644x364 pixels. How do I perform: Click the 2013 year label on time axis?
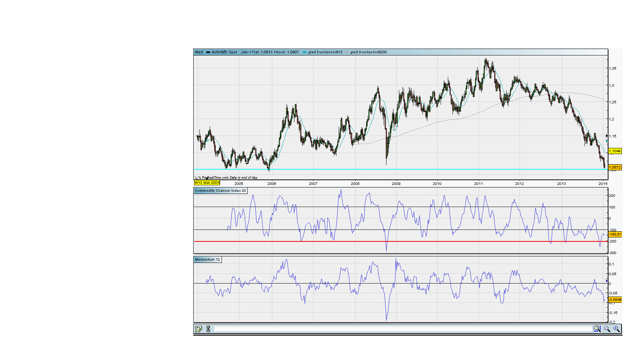(x=561, y=184)
